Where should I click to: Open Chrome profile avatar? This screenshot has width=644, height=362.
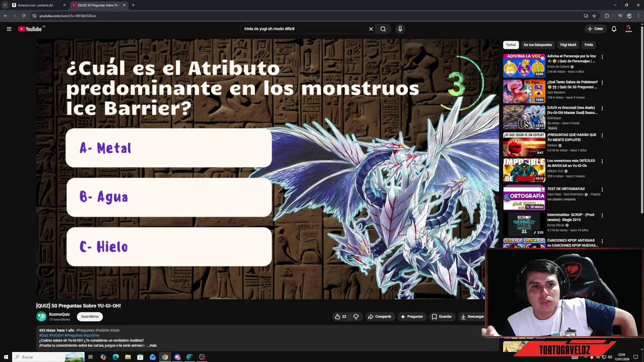(629, 16)
